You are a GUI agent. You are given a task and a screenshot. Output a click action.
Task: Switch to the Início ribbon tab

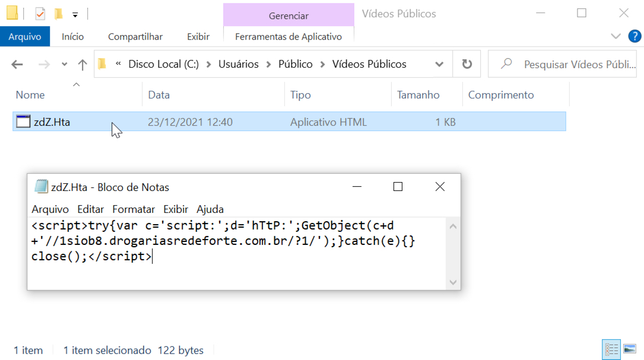click(72, 37)
